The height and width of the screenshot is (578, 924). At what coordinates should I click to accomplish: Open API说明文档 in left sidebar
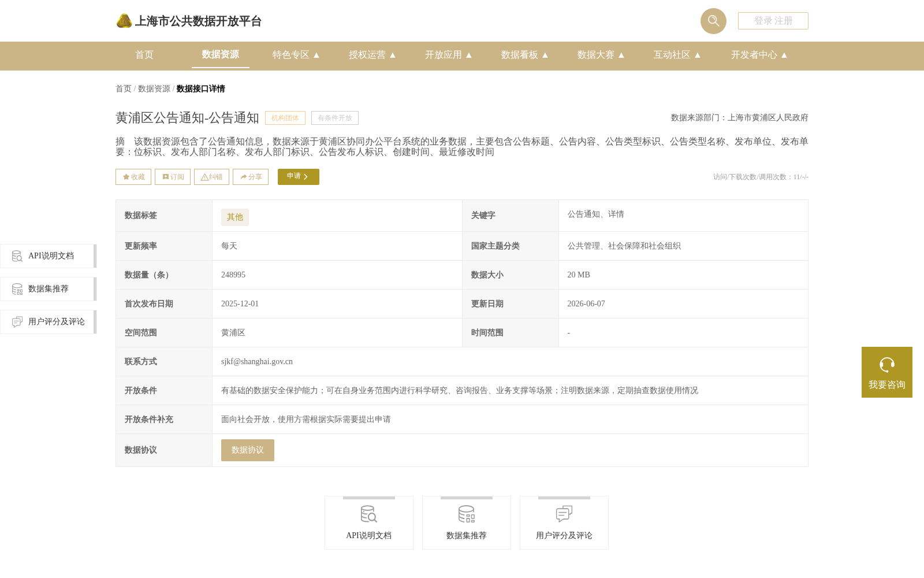49,256
